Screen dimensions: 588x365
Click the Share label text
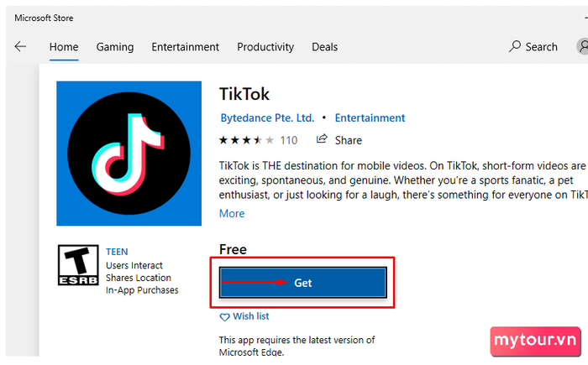point(349,140)
